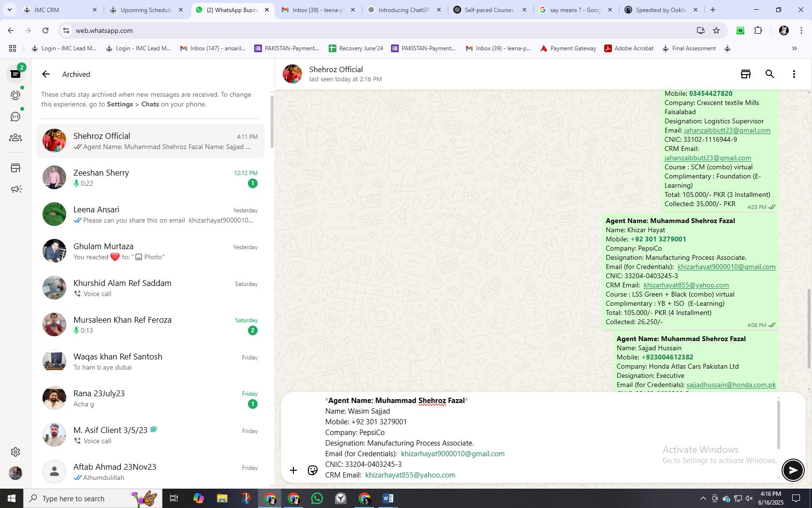This screenshot has height=508, width=812.
Task: Click the attach plus icon in composer
Action: pyautogui.click(x=293, y=470)
